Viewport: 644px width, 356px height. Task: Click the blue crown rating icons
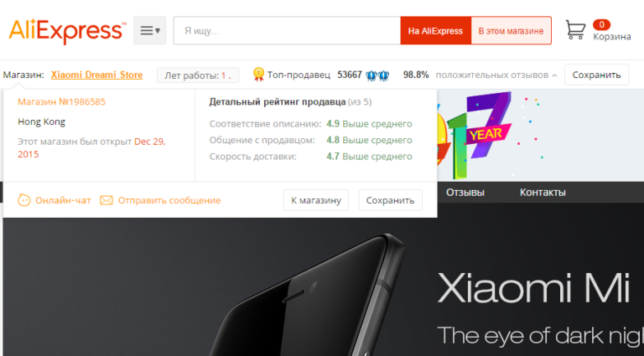point(377,75)
